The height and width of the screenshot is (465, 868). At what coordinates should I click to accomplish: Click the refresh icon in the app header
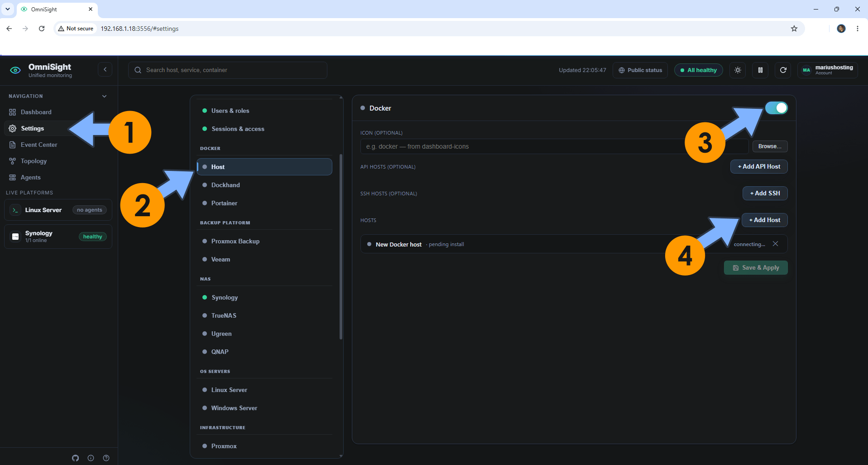[x=783, y=70]
